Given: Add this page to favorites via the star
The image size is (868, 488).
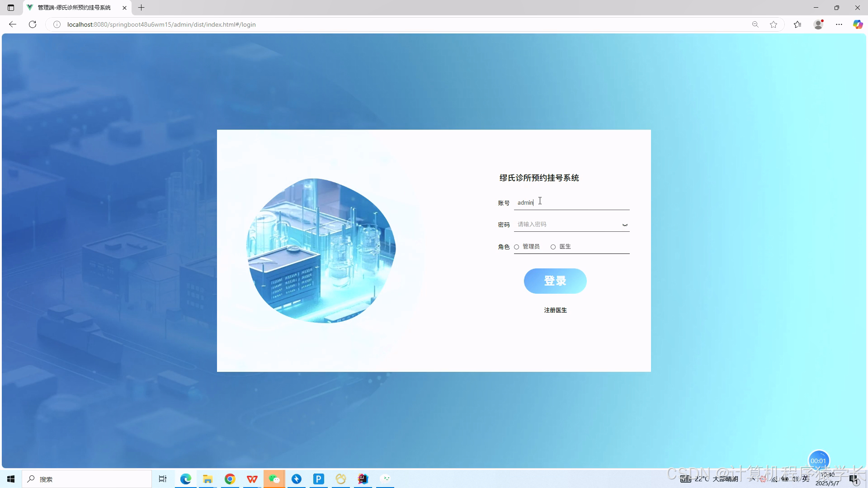Looking at the screenshot, I should [x=774, y=24].
